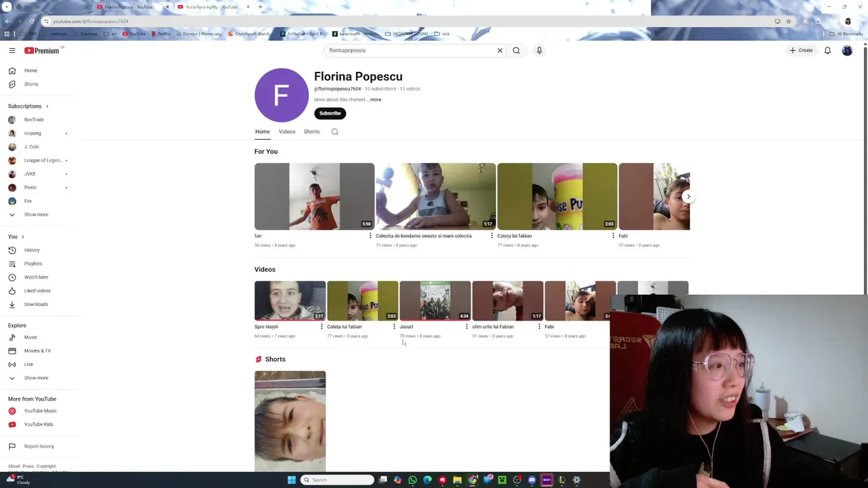Clear the search box with the X icon

tap(500, 50)
